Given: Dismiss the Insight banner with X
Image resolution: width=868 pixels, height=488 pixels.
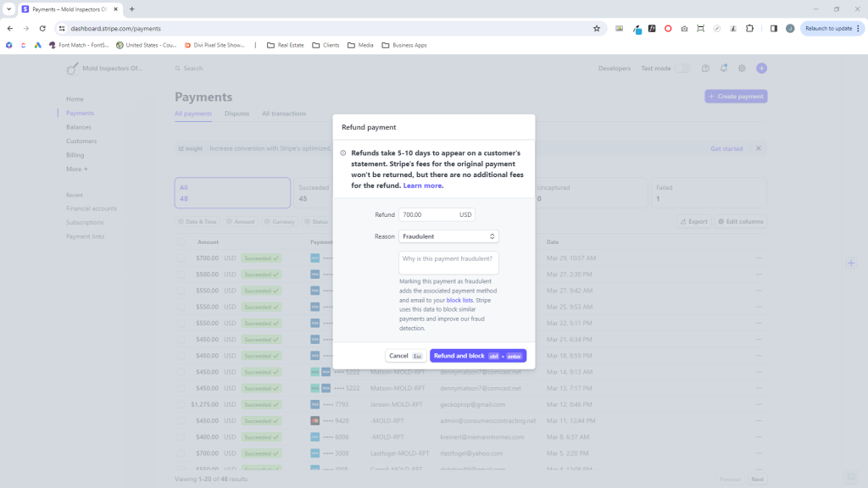Looking at the screenshot, I should [759, 148].
